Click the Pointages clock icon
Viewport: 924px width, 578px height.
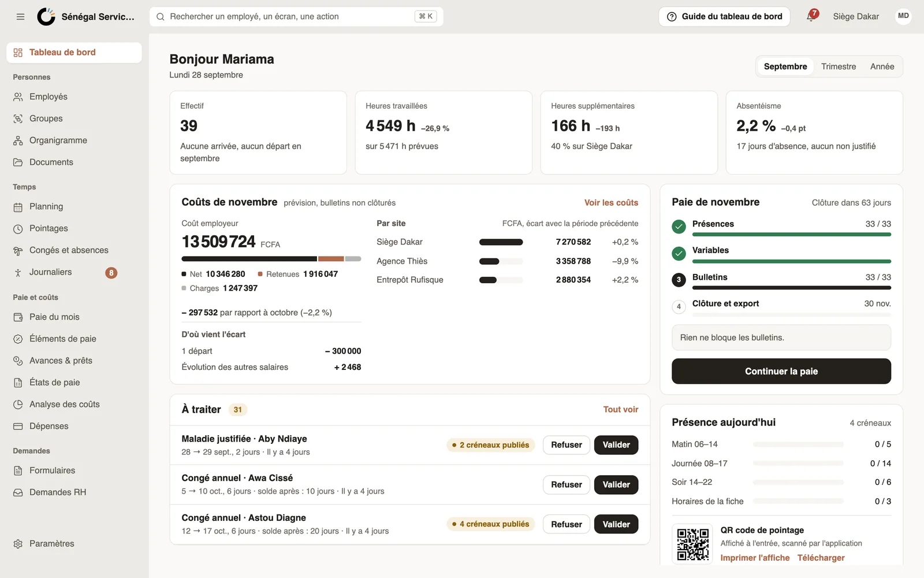(x=18, y=229)
